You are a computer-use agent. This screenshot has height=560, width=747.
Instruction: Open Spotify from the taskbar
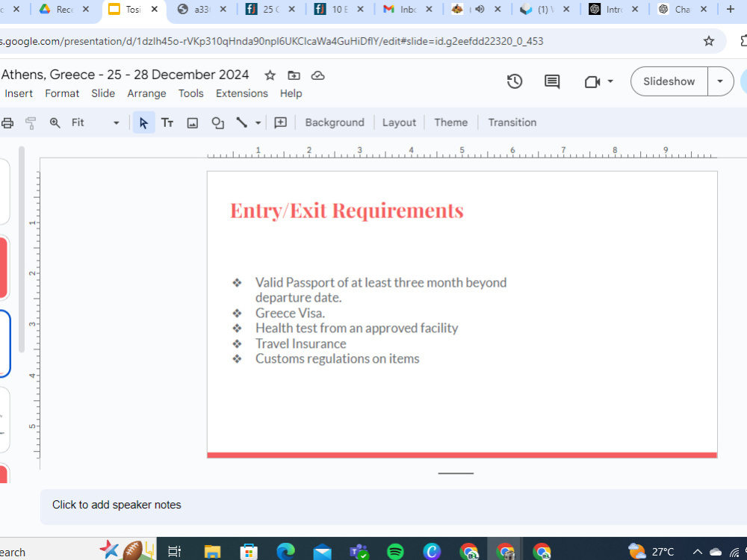[395, 552]
